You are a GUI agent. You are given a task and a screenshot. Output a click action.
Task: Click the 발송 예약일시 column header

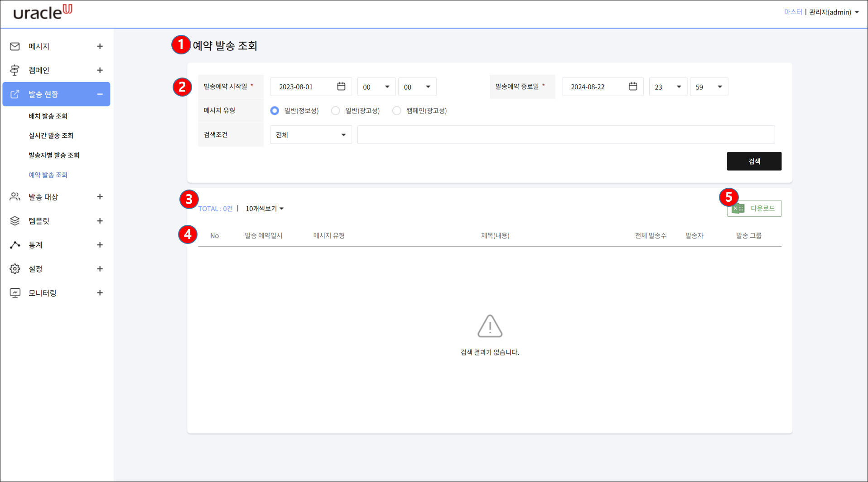coord(263,236)
